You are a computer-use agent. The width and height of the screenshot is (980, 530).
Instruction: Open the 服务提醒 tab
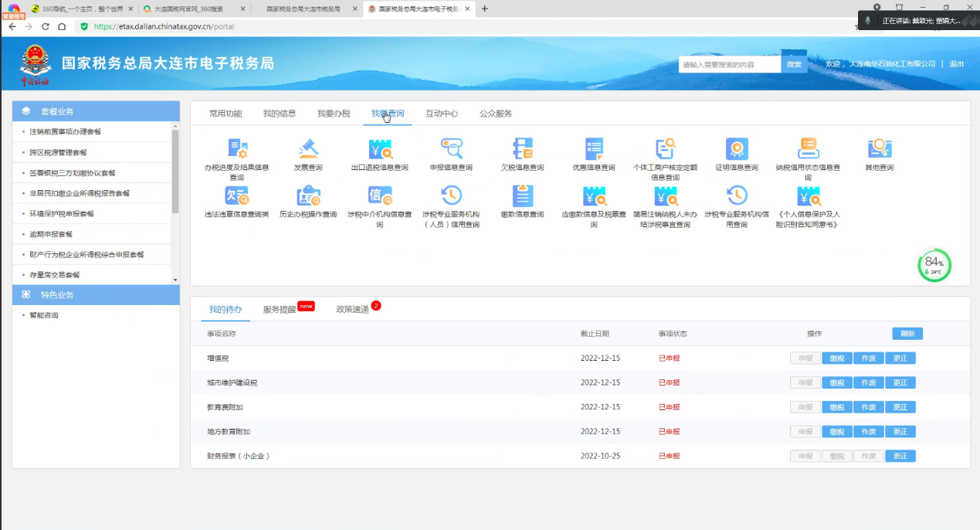pos(280,309)
